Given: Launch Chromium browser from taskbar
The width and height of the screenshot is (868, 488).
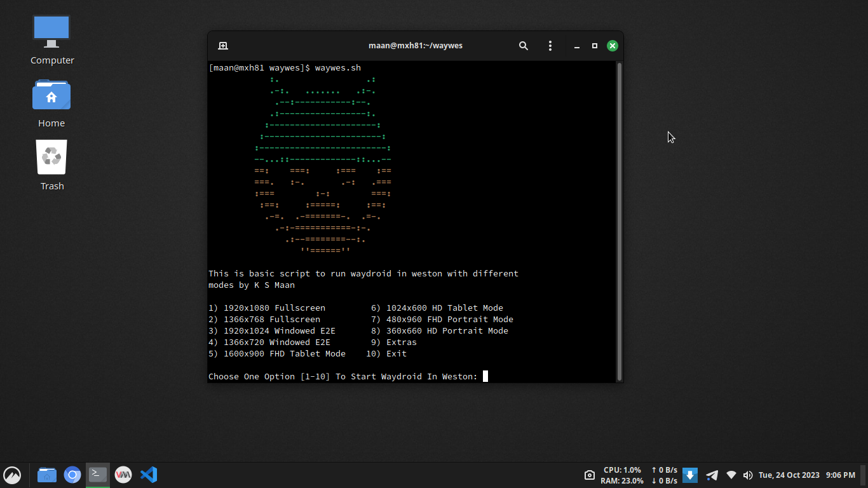Looking at the screenshot, I should (x=72, y=475).
